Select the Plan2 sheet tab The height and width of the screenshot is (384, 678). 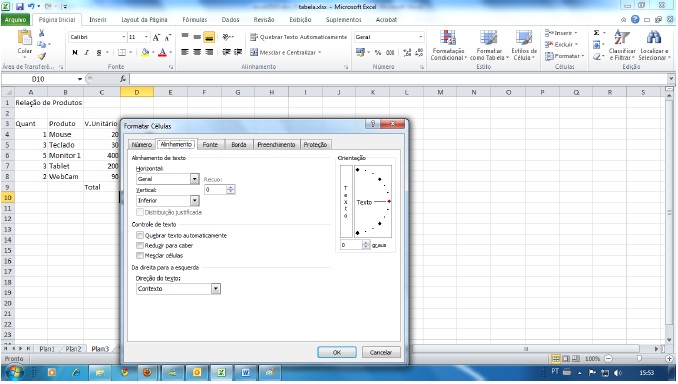click(74, 349)
